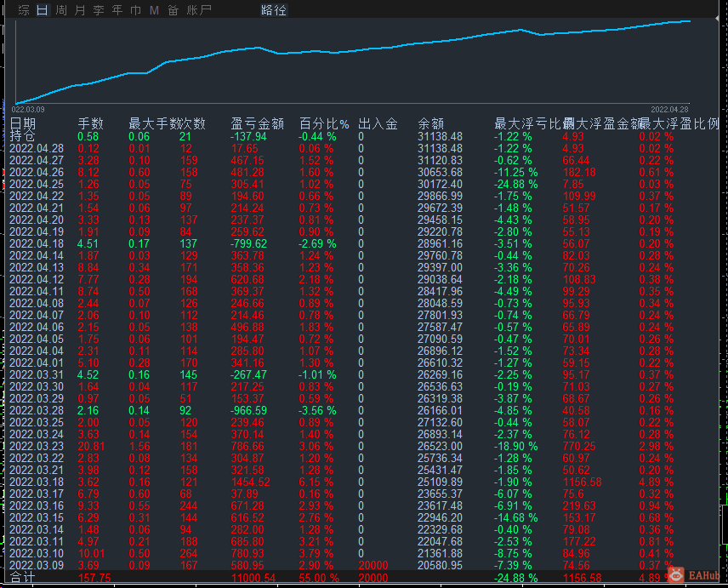The image size is (728, 588).
Task: Select the 日 daily tab
Action: pyautogui.click(x=43, y=9)
